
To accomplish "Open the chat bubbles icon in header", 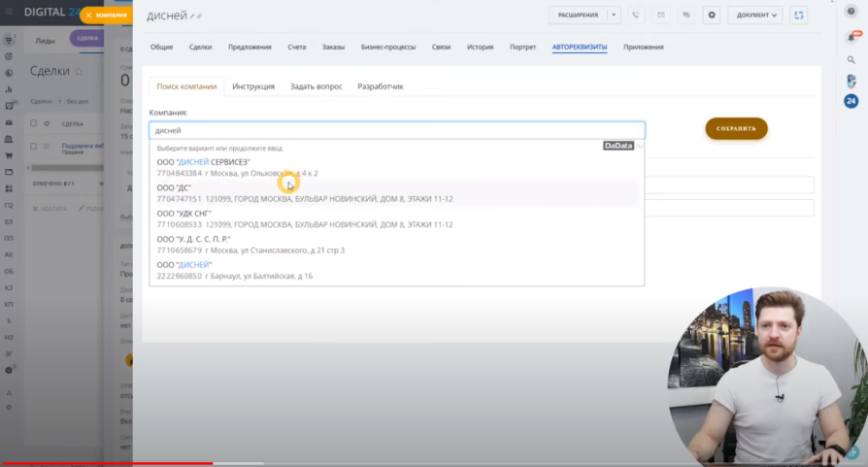I will click(x=686, y=15).
